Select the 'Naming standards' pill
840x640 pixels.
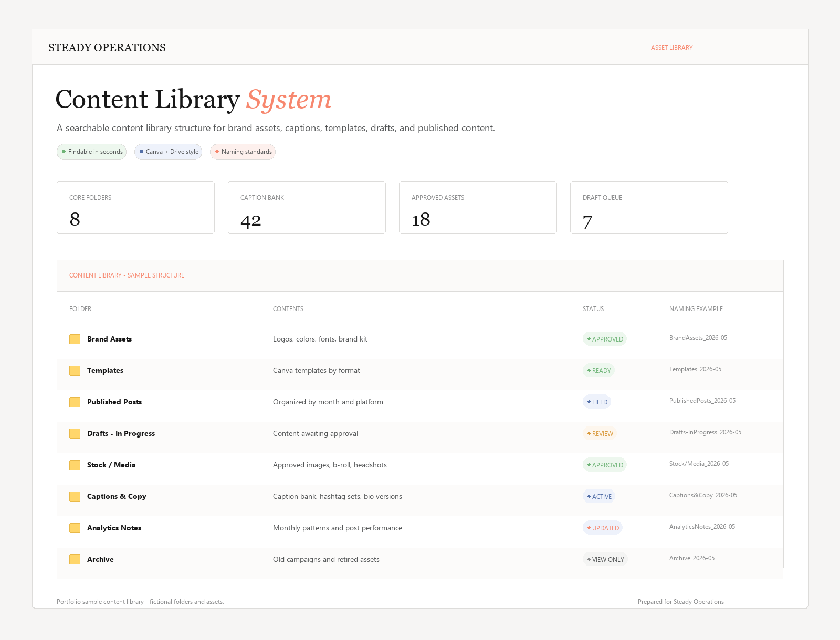tap(243, 152)
